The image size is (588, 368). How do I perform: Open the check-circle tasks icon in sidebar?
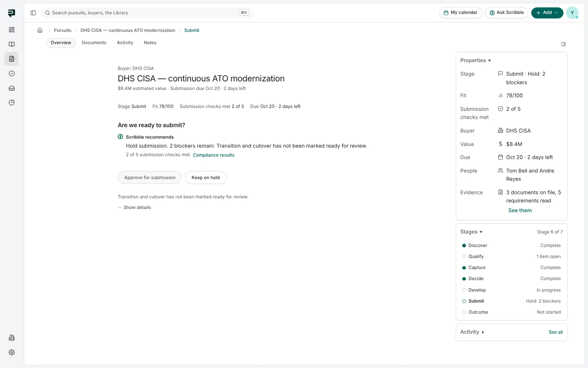(x=11, y=74)
